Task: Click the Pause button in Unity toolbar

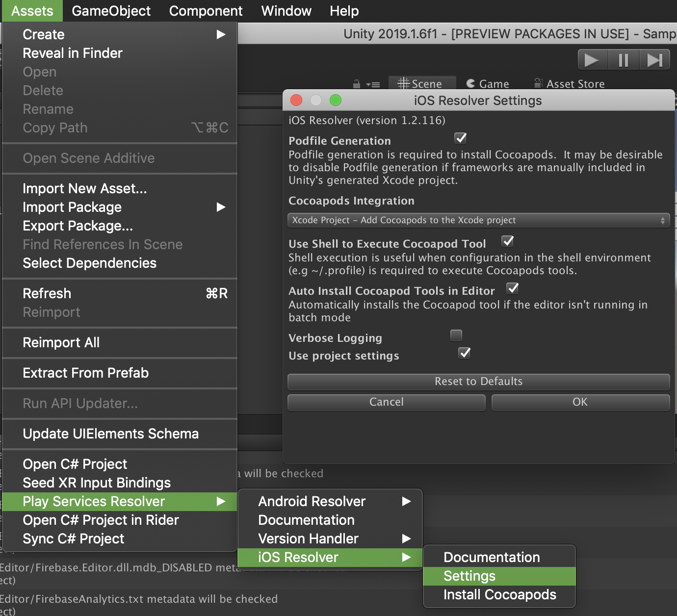Action: pyautogui.click(x=624, y=60)
